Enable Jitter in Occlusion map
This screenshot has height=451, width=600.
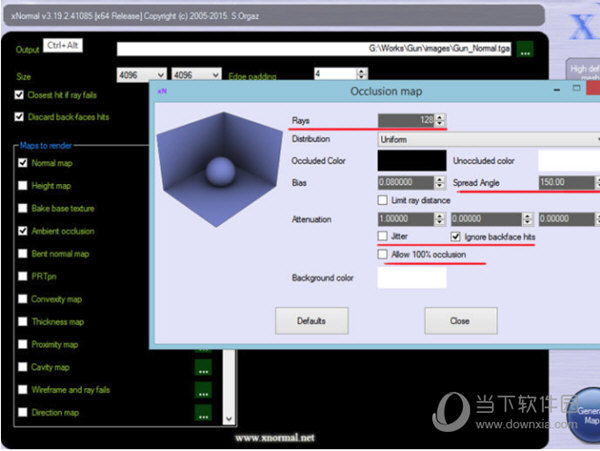pos(382,236)
